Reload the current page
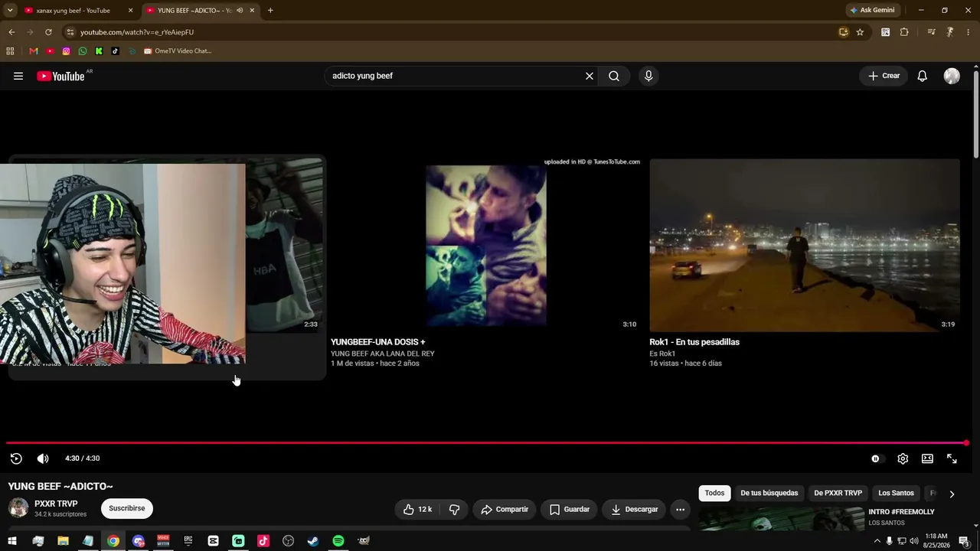Image resolution: width=980 pixels, height=551 pixels. (48, 32)
